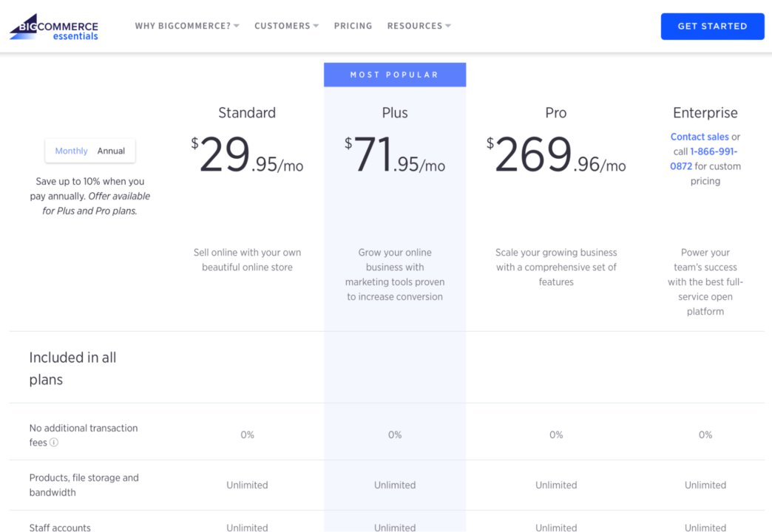Click the Contact sales link
772x532 pixels.
click(x=699, y=137)
